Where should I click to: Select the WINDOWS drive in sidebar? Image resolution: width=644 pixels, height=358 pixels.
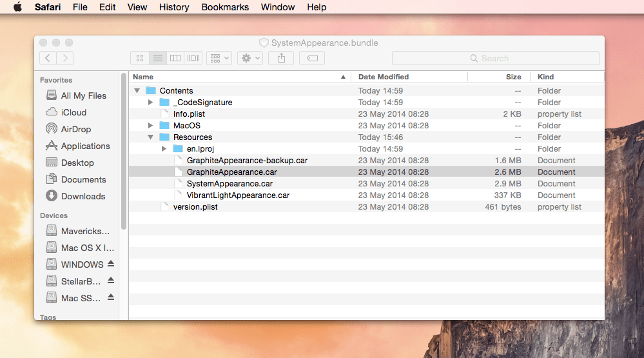point(75,264)
